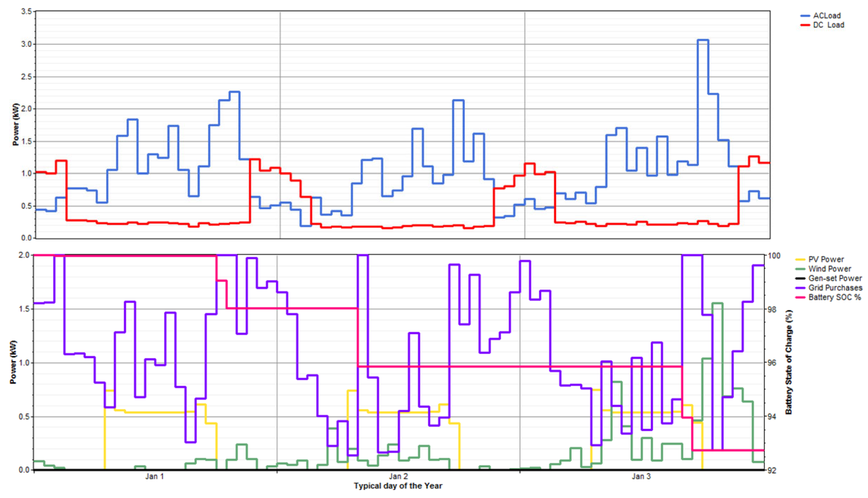Click the tallest blue ACLoad peak on Jan 3
The width and height of the screenshot is (868, 498).
[x=703, y=40]
